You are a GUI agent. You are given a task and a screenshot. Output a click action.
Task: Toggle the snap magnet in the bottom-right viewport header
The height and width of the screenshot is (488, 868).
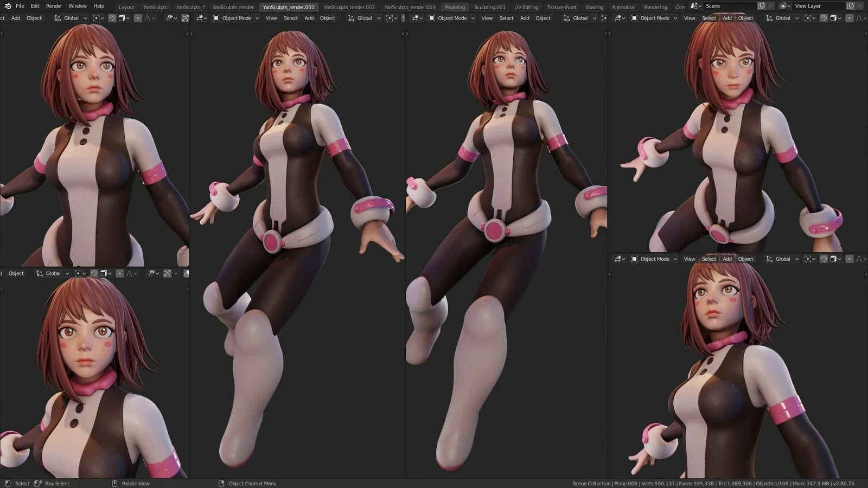[825, 259]
